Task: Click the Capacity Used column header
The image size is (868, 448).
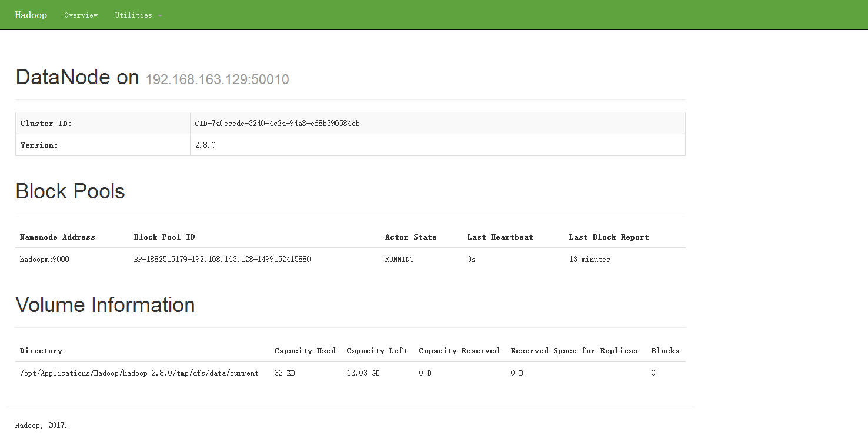Action: (x=305, y=351)
